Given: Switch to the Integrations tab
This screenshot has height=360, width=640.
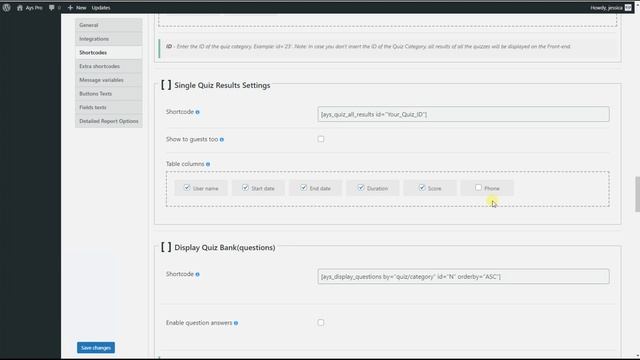Looking at the screenshot, I should click(x=109, y=39).
